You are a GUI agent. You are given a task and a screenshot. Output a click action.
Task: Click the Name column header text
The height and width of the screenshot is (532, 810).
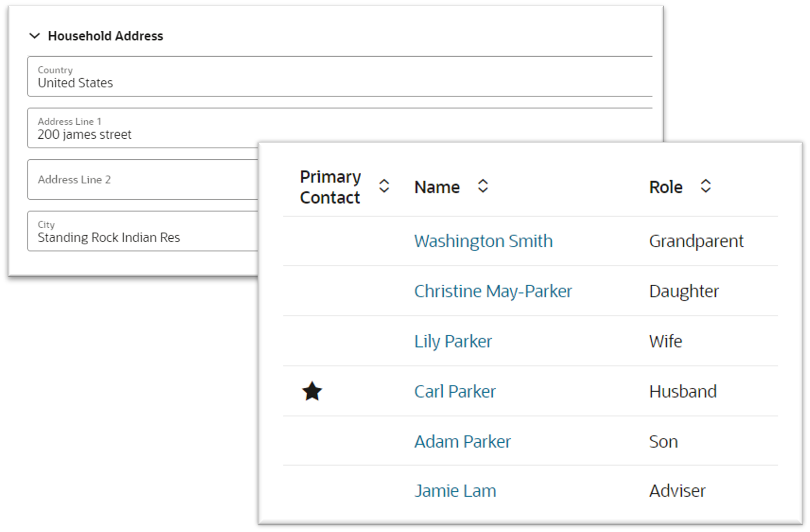[437, 187]
